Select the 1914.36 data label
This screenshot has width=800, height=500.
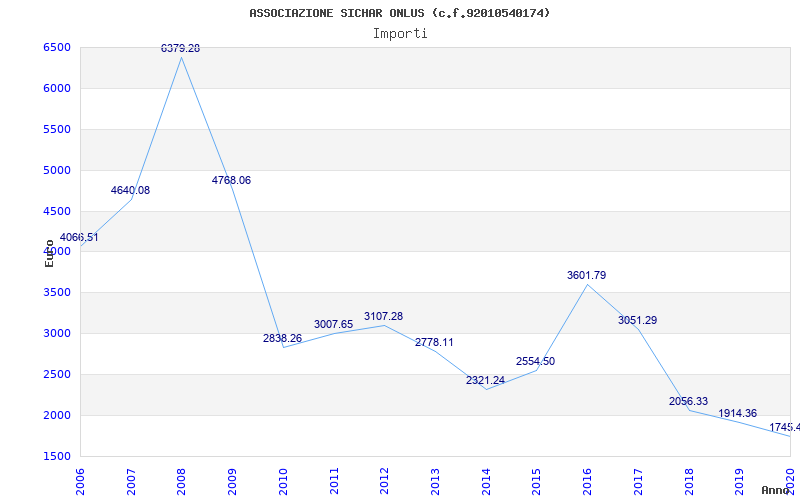click(737, 413)
